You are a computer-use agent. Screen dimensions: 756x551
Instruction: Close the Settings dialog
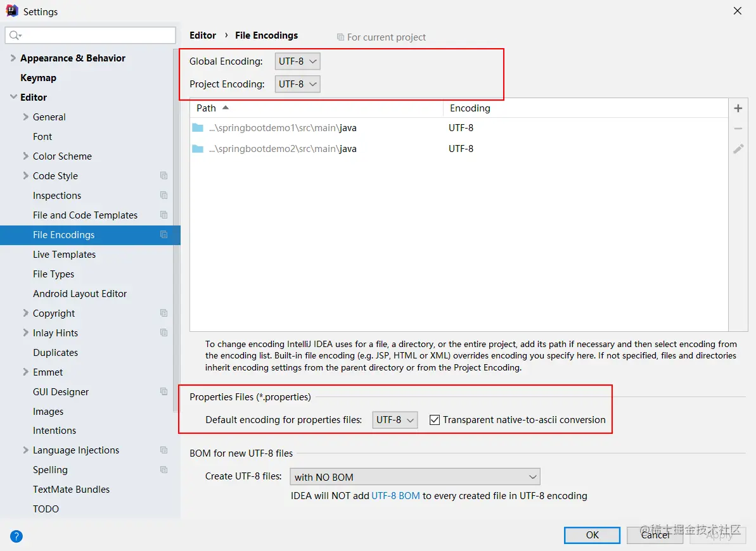pos(737,11)
